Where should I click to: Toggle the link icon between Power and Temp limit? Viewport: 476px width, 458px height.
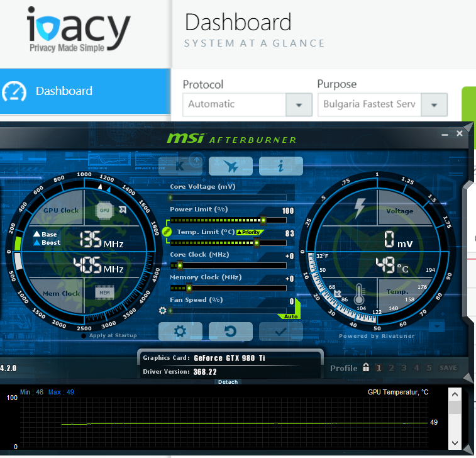coord(167,232)
